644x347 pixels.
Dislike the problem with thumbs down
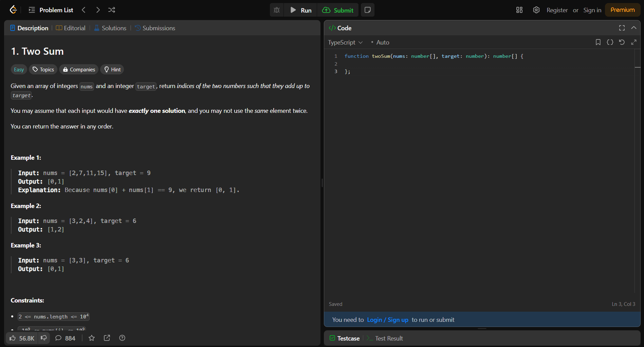[x=43, y=338]
